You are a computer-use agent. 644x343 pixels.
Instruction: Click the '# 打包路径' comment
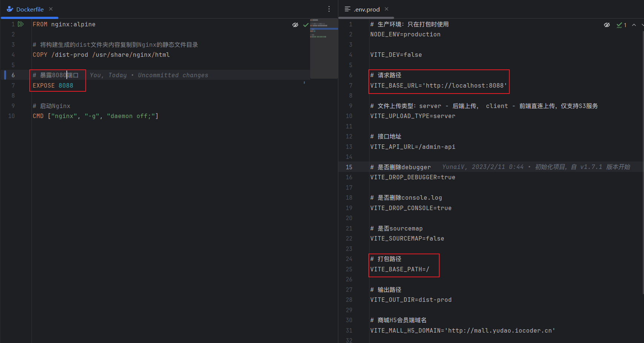pos(385,259)
